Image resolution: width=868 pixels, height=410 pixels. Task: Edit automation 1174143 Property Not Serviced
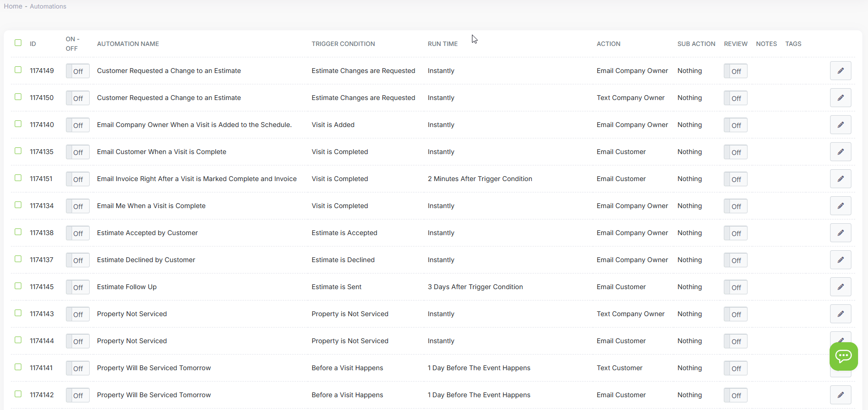pos(840,314)
